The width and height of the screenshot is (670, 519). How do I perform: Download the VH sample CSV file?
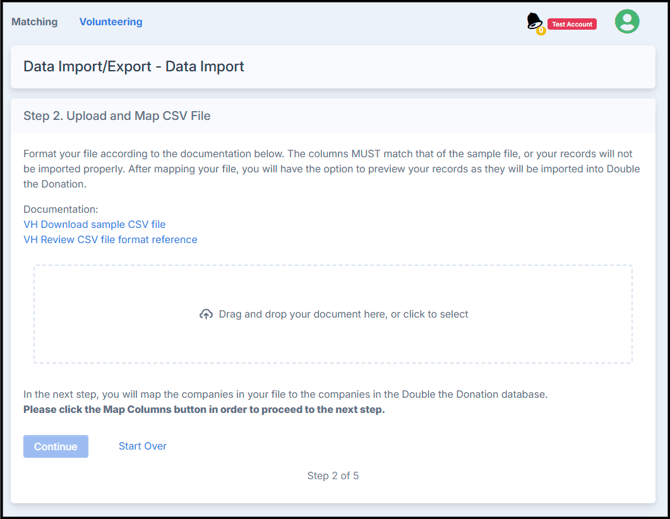(x=95, y=224)
